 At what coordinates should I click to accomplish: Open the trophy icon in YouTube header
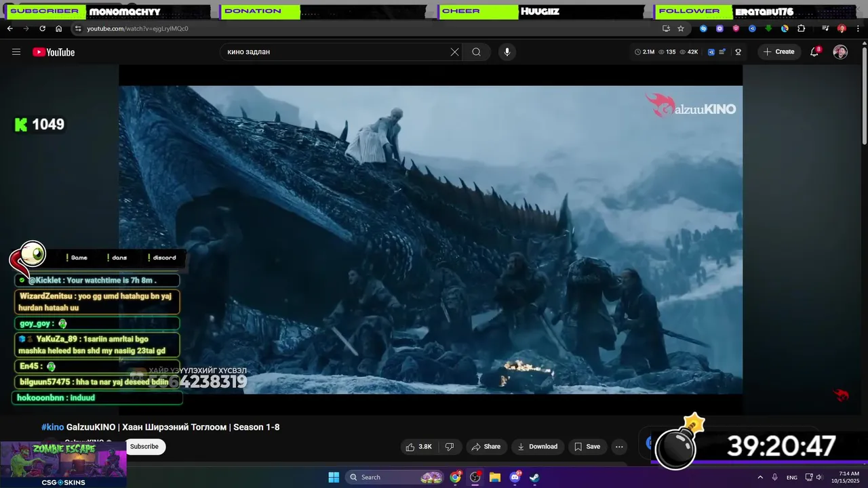click(738, 52)
